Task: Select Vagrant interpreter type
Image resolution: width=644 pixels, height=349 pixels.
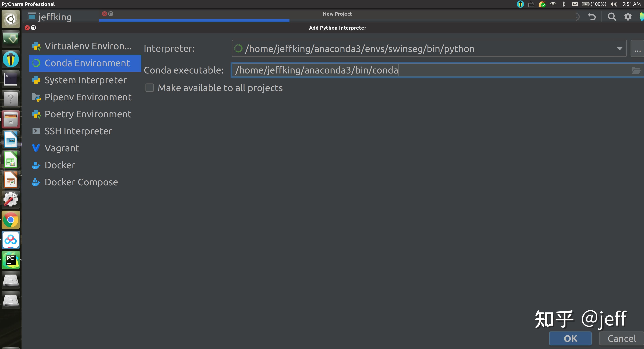Action: (85, 148)
